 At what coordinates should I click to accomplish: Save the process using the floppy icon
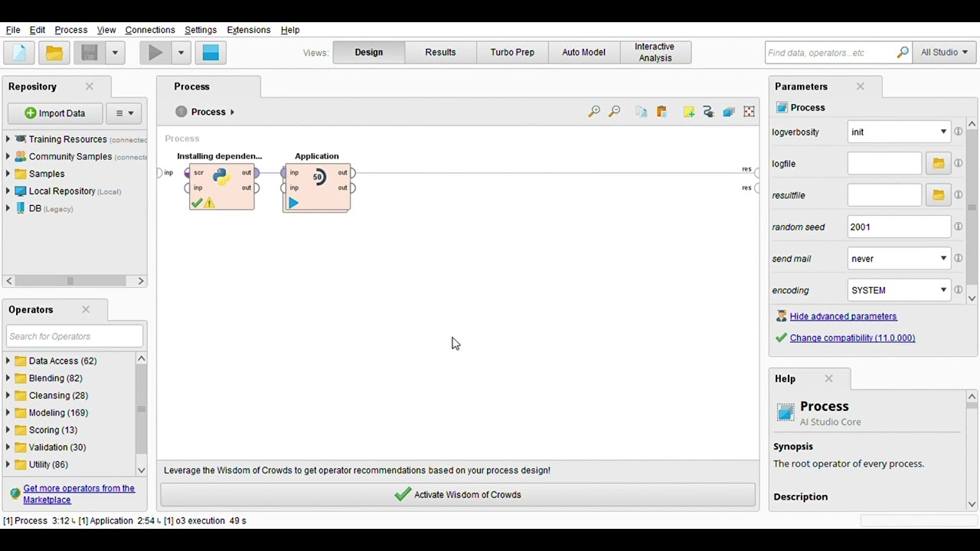point(90,53)
